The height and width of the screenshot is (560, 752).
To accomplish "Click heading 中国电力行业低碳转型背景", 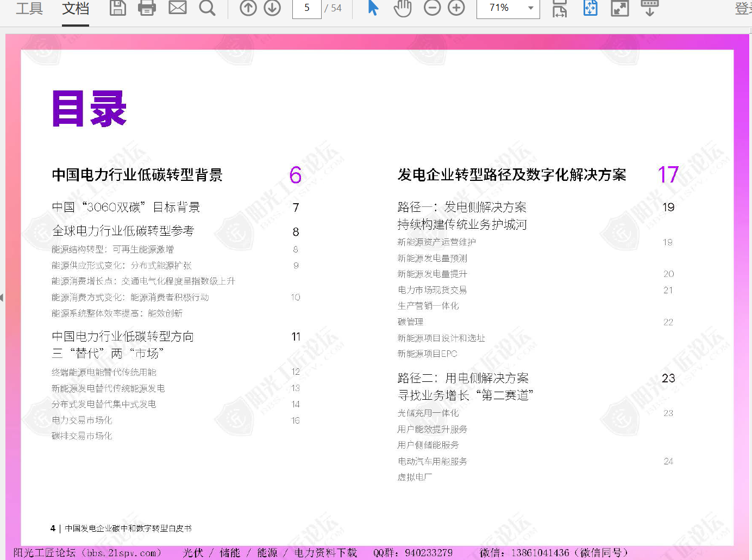I will click(137, 175).
